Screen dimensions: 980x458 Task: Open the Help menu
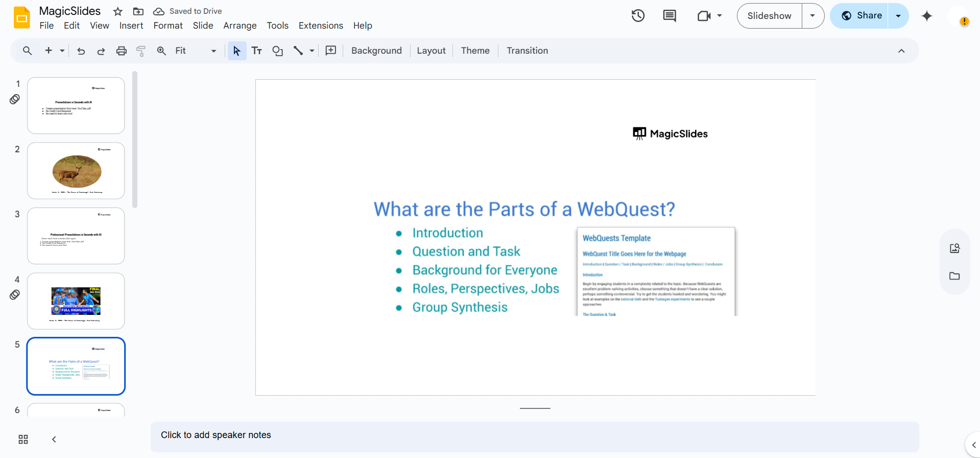point(363,26)
